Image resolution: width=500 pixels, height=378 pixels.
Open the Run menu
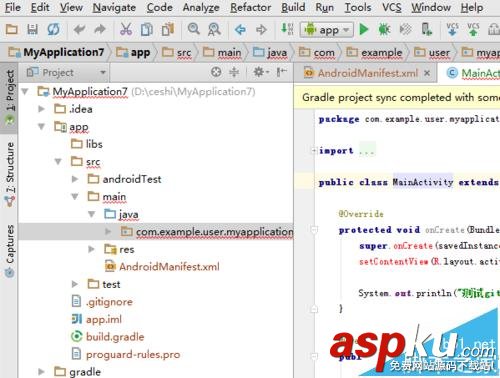click(x=324, y=7)
